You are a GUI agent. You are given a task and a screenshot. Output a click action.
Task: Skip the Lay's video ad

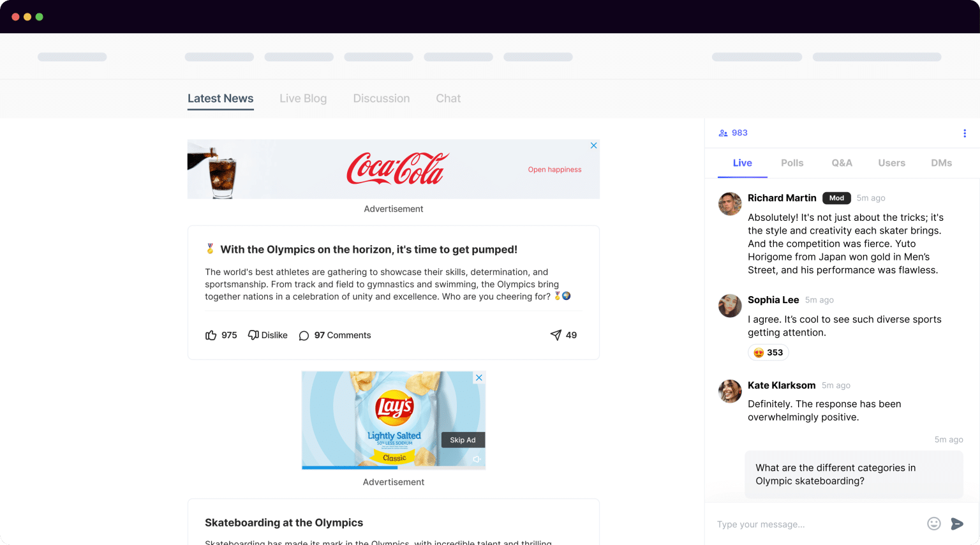pyautogui.click(x=462, y=440)
